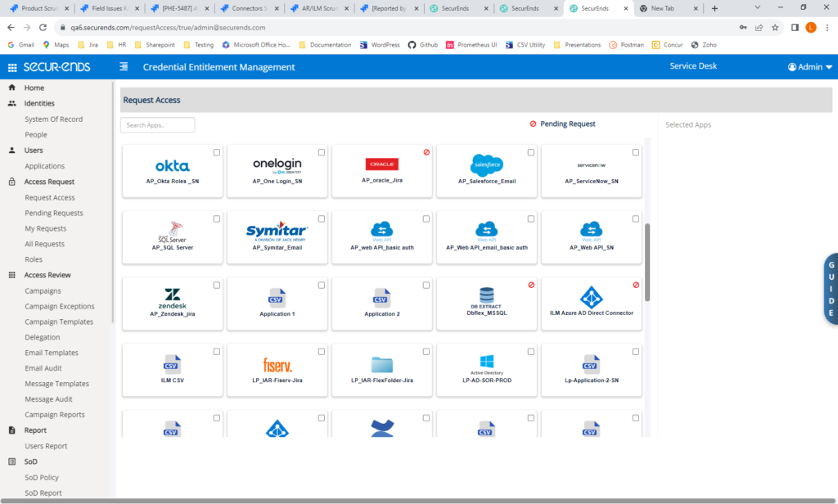Collapse the Access Review sidebar section
Image resolution: width=838 pixels, height=504 pixels.
(47, 275)
